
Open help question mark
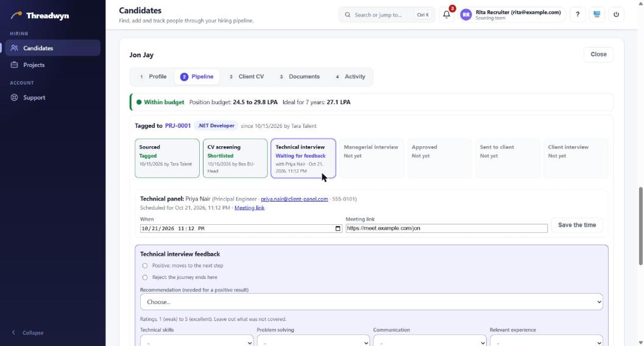[578, 15]
